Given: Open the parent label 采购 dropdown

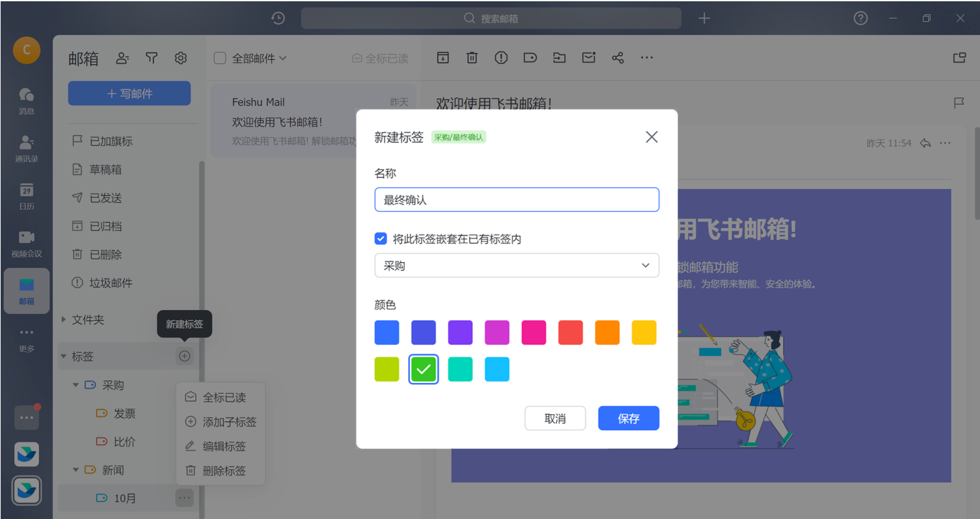Looking at the screenshot, I should [x=517, y=265].
